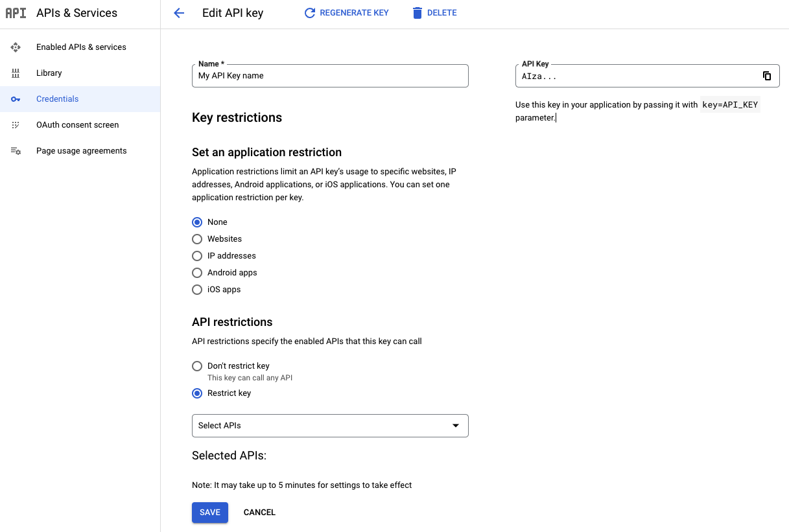The height and width of the screenshot is (532, 789).
Task: Select the Library grid icon
Action: pyautogui.click(x=16, y=73)
